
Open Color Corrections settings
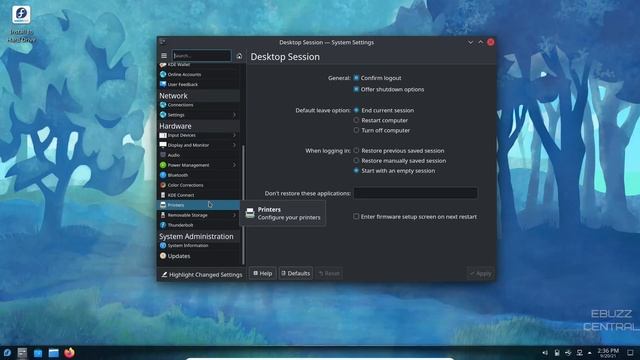coord(199,185)
